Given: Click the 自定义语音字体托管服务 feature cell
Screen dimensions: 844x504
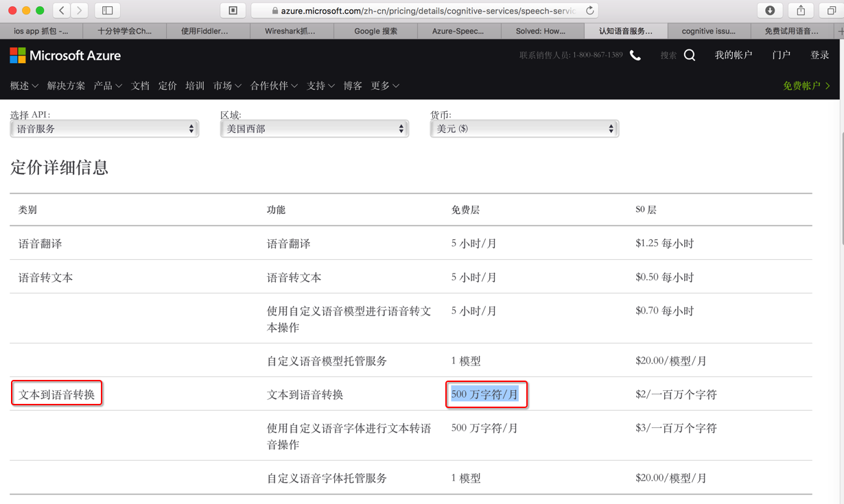Looking at the screenshot, I should click(327, 479).
